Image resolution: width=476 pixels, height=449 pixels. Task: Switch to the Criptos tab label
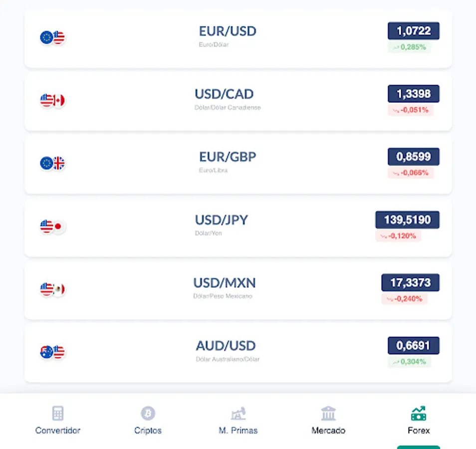[x=148, y=431]
